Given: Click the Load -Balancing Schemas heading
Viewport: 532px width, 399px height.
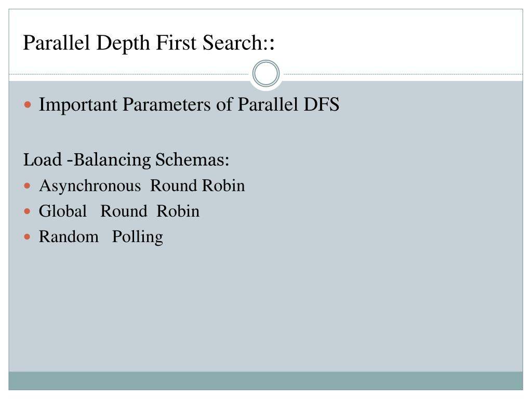Looking at the screenshot, I should [126, 160].
